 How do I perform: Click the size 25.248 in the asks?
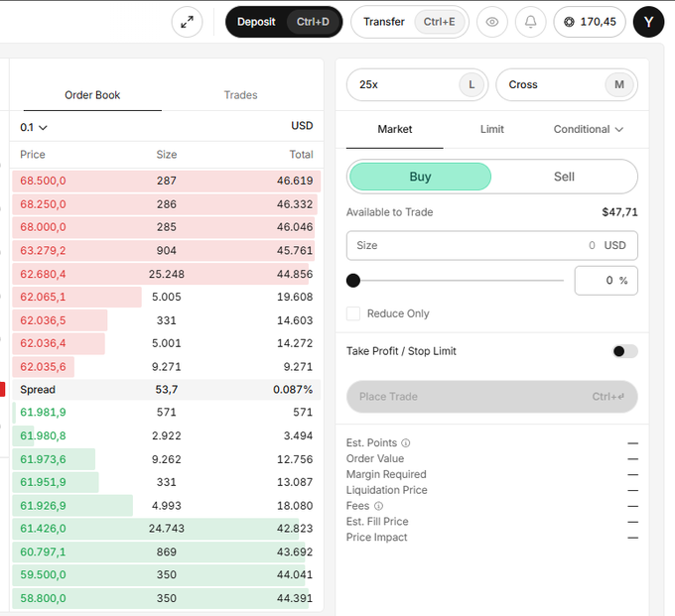tap(166, 274)
